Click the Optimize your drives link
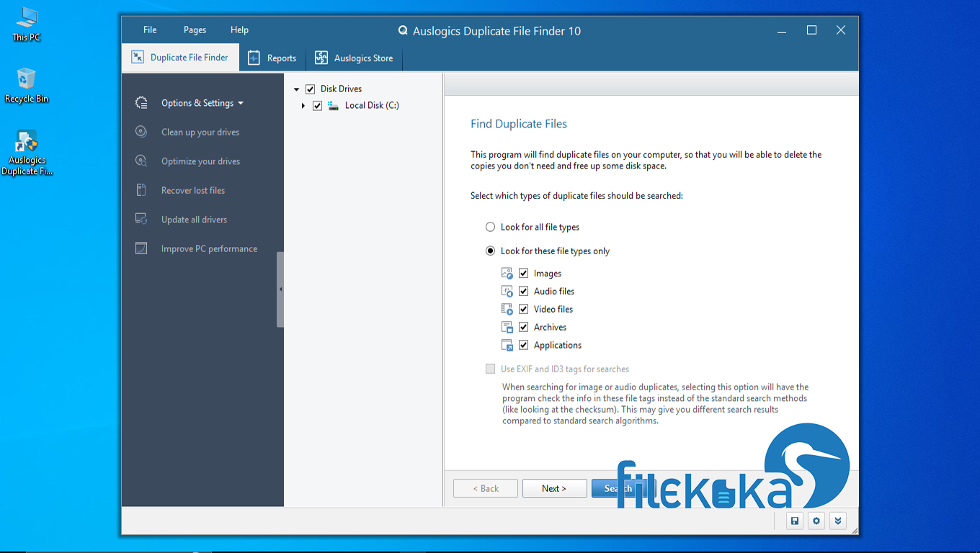 [x=200, y=161]
